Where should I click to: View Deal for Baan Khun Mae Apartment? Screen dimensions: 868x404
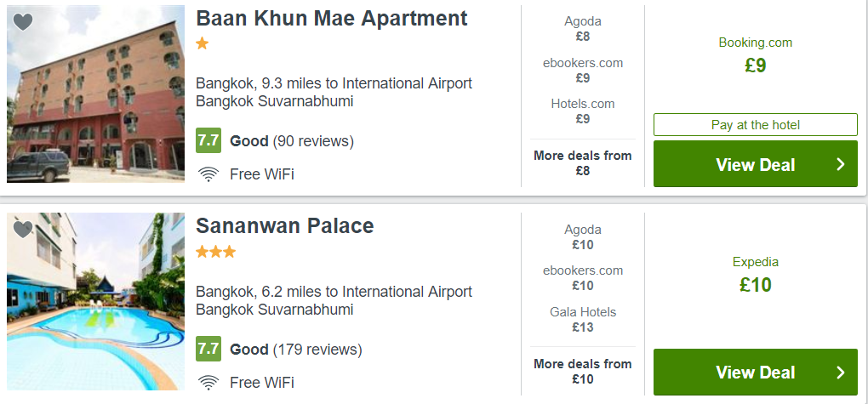(x=755, y=164)
